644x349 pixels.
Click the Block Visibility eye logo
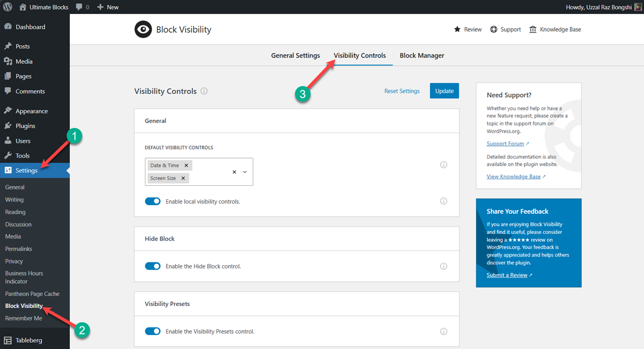pyautogui.click(x=143, y=29)
